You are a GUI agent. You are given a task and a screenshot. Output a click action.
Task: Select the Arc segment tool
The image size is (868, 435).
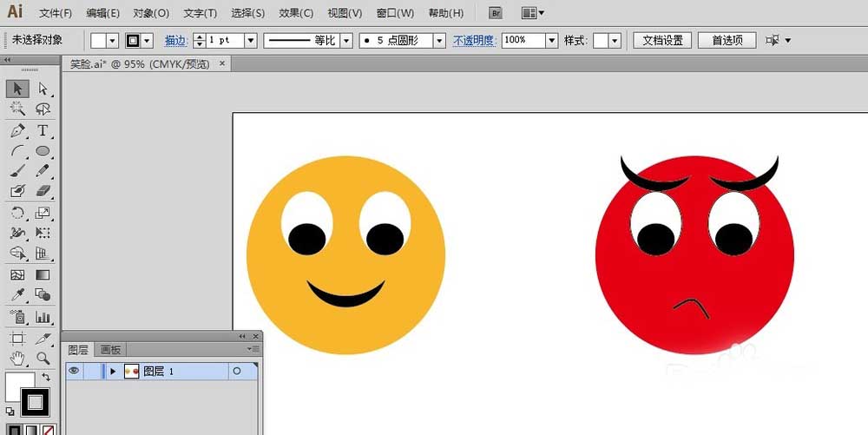point(17,151)
